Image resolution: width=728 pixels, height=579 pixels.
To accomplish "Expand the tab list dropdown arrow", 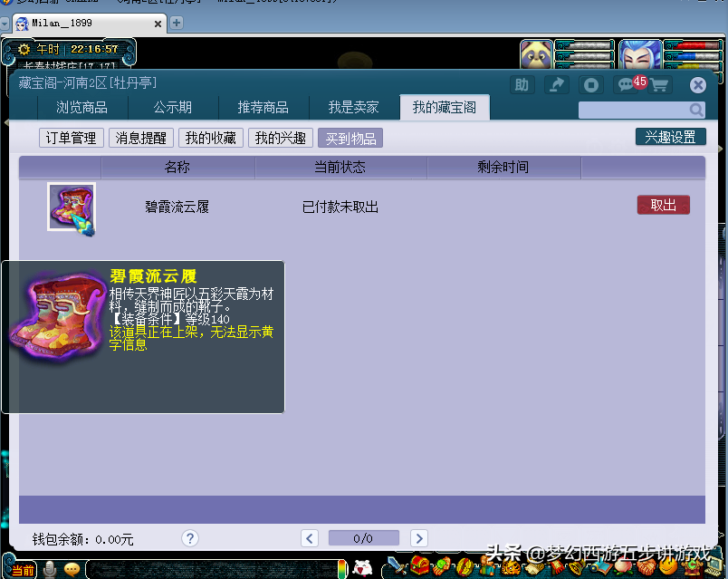I will point(5,24).
